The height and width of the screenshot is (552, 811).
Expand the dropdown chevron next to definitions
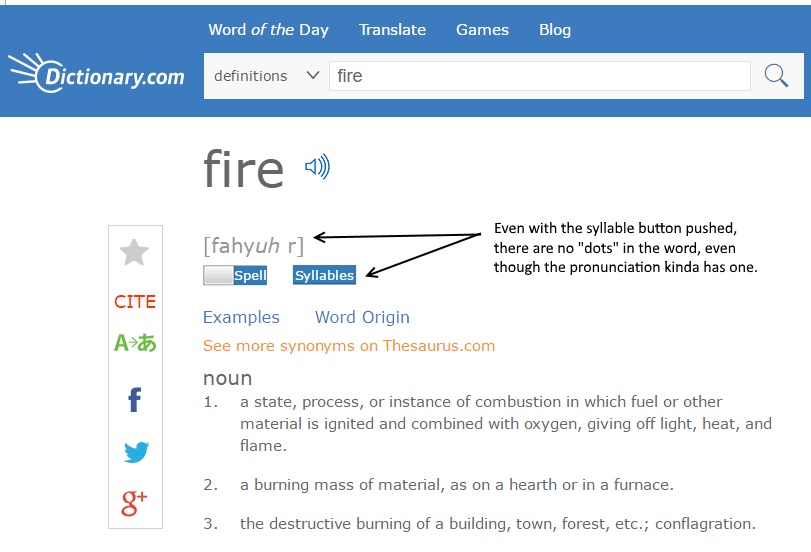pos(312,76)
